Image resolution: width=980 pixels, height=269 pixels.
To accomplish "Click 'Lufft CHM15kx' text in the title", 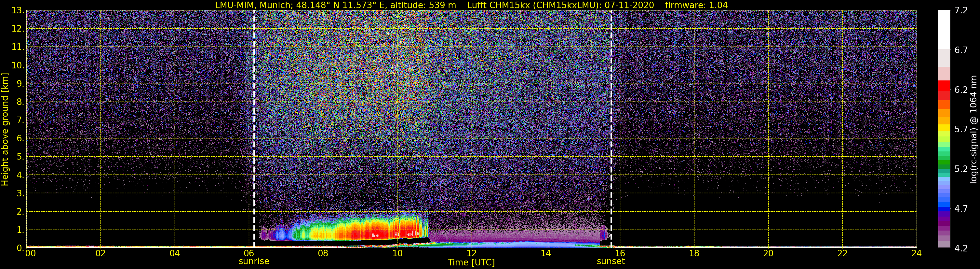I will (500, 5).
